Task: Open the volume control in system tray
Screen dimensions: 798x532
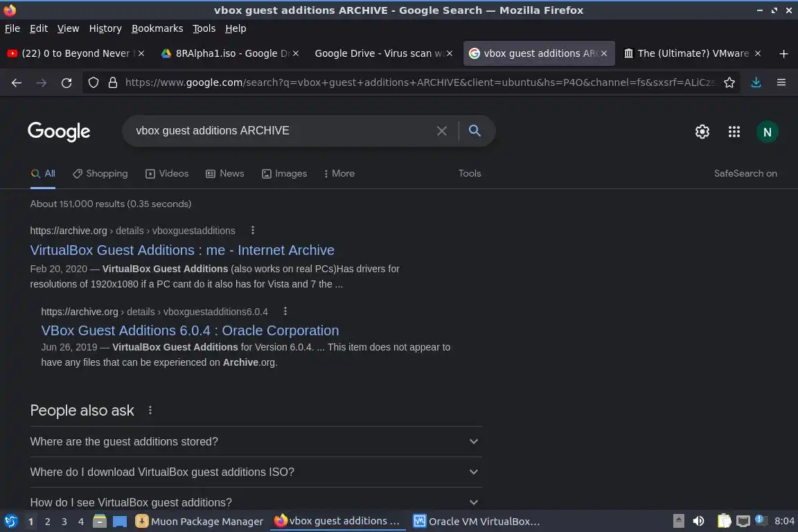Action: (x=698, y=522)
